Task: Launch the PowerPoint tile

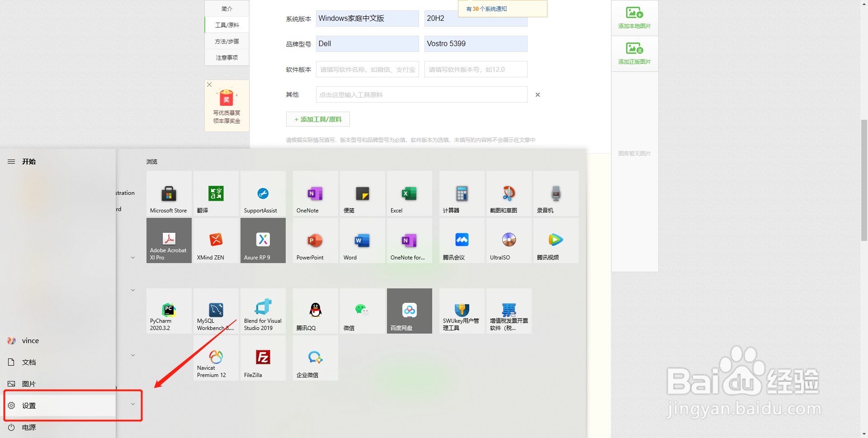Action: (315, 240)
